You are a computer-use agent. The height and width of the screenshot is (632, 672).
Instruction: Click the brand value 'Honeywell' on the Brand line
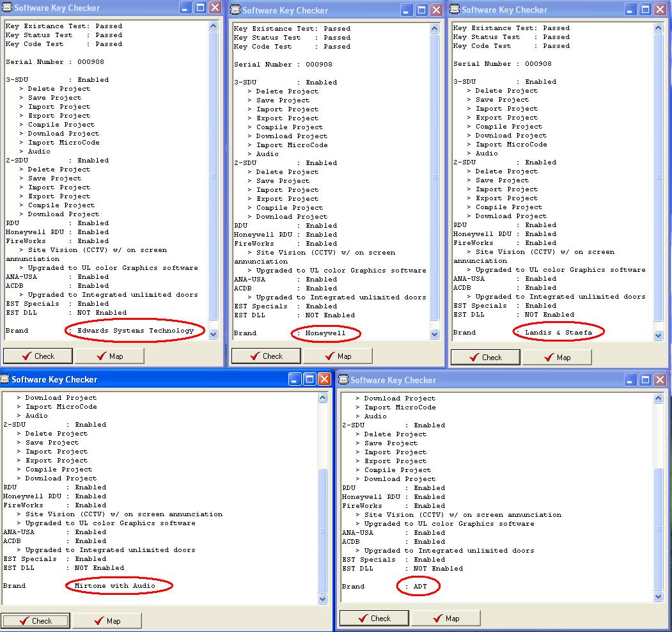click(325, 333)
